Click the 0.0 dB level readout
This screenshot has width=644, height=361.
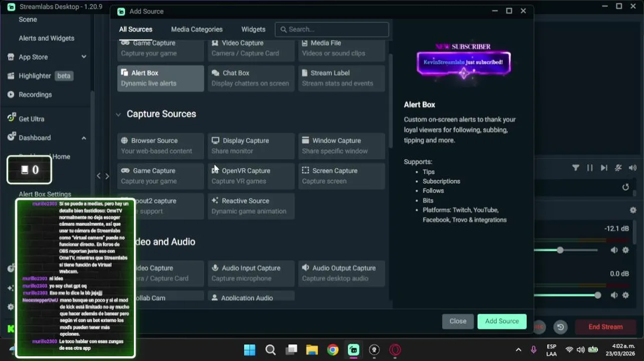[x=619, y=274]
